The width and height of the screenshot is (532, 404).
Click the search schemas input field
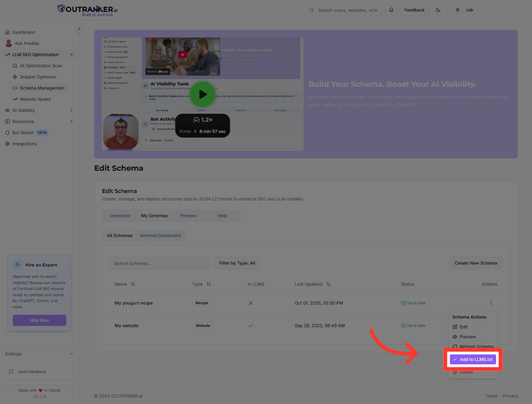pos(159,263)
